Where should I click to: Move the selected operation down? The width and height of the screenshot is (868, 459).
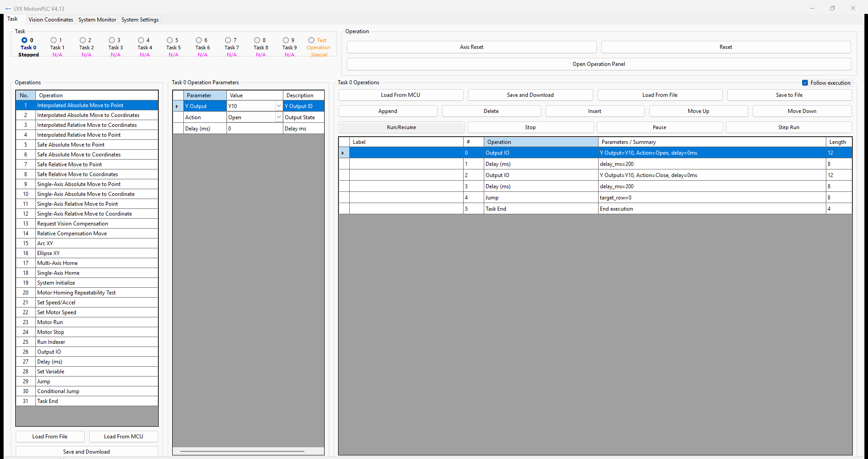pyautogui.click(x=802, y=111)
